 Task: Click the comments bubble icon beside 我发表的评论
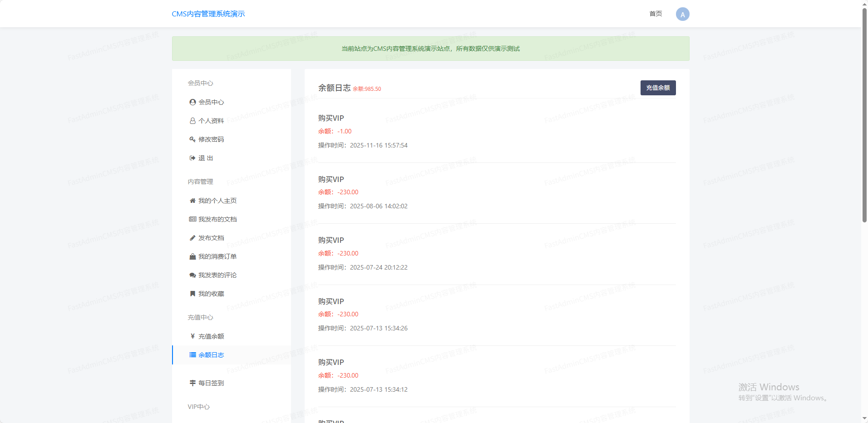192,275
